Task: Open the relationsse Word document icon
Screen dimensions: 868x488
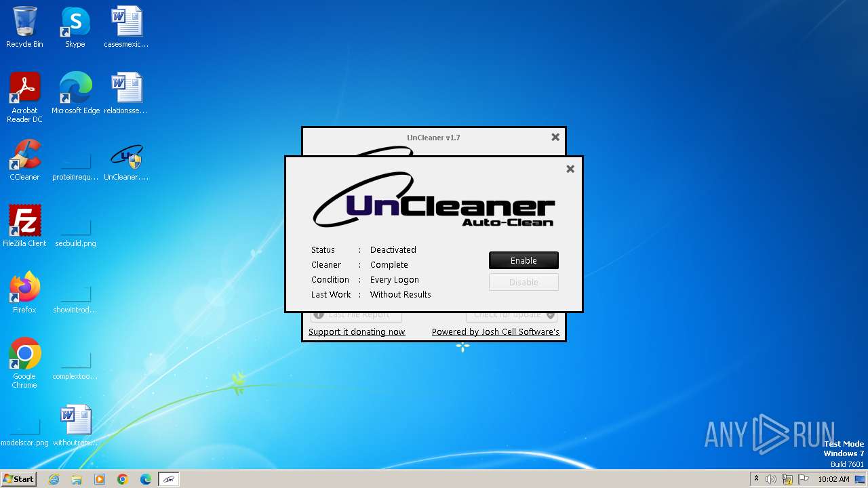Action: point(126,93)
